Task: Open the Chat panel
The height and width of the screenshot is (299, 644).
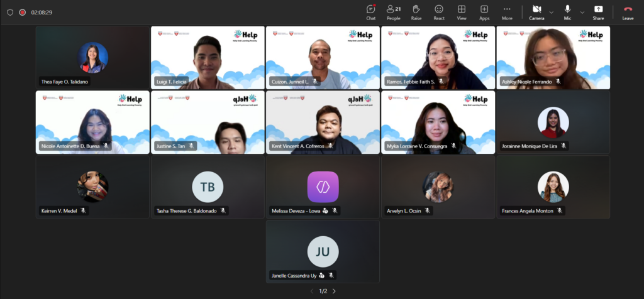Action: 371,13
